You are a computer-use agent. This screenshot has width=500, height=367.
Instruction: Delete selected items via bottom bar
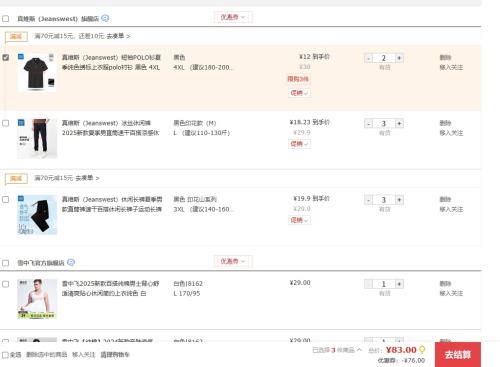(47, 355)
